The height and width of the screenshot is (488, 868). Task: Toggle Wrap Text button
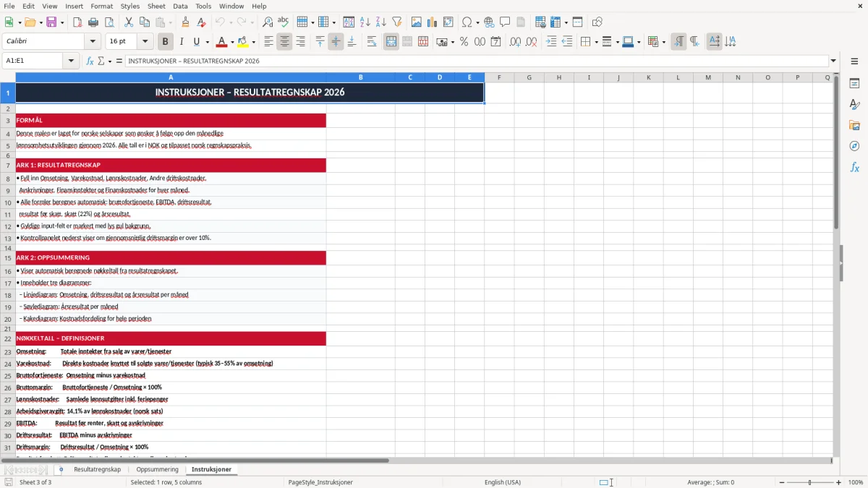click(372, 42)
